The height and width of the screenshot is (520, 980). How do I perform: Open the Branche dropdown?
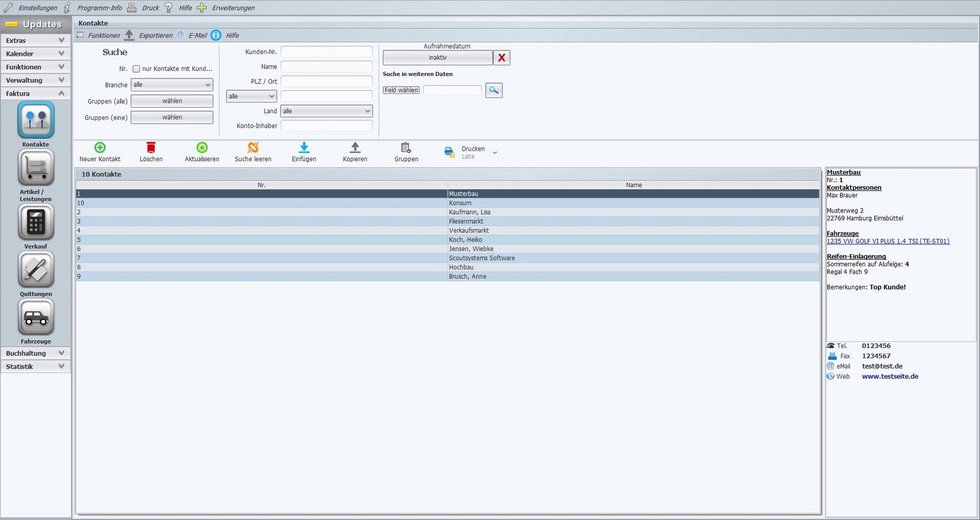(x=171, y=85)
